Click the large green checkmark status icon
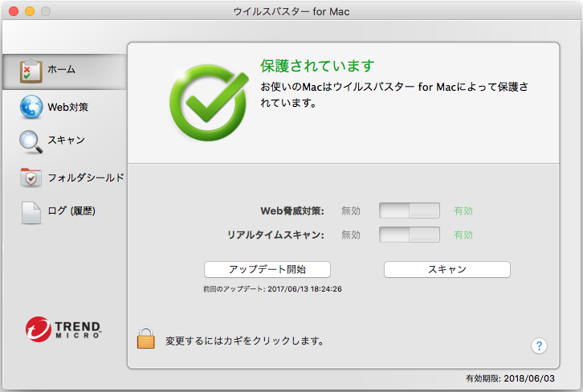Screen dimensions: 583x392 tap(209, 103)
